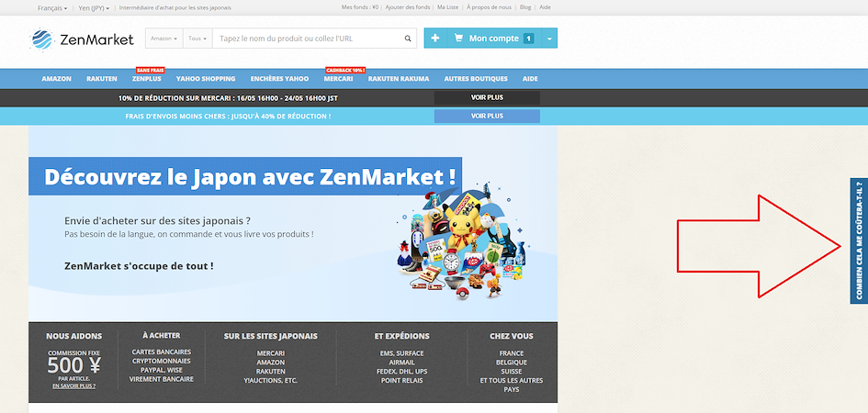Click Cryptomonnaies payment text

coord(161,361)
